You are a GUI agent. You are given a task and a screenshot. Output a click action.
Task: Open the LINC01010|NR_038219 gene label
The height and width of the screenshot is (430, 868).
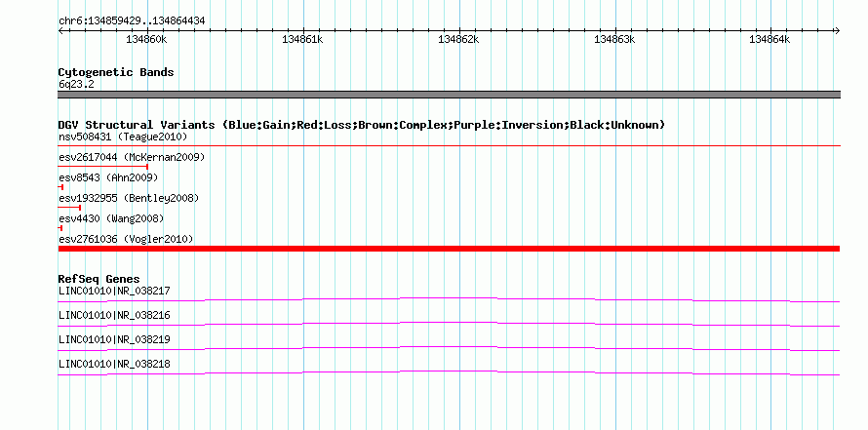click(x=114, y=339)
